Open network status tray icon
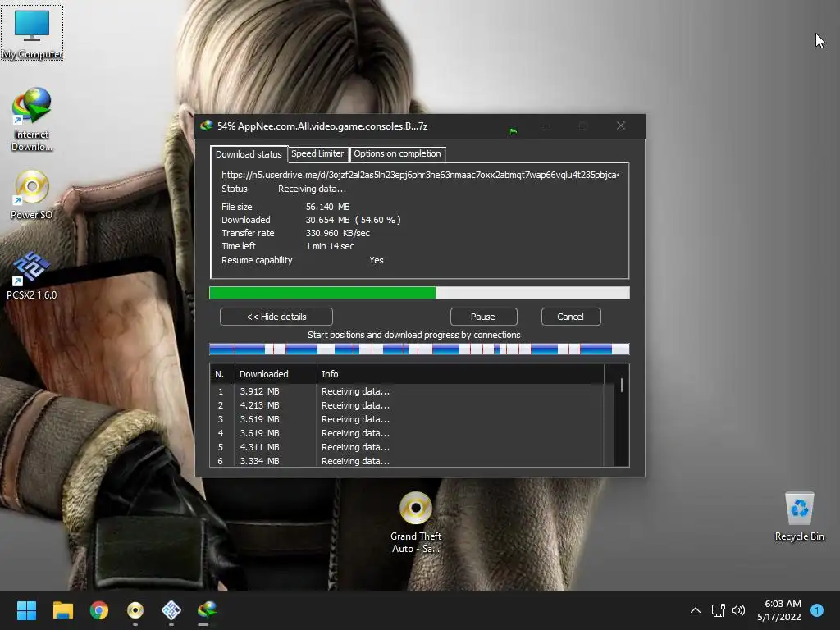This screenshot has width=840, height=630. pos(718,610)
